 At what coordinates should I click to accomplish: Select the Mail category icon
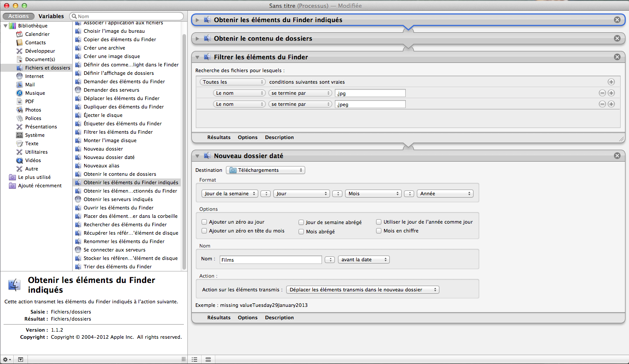pos(19,85)
